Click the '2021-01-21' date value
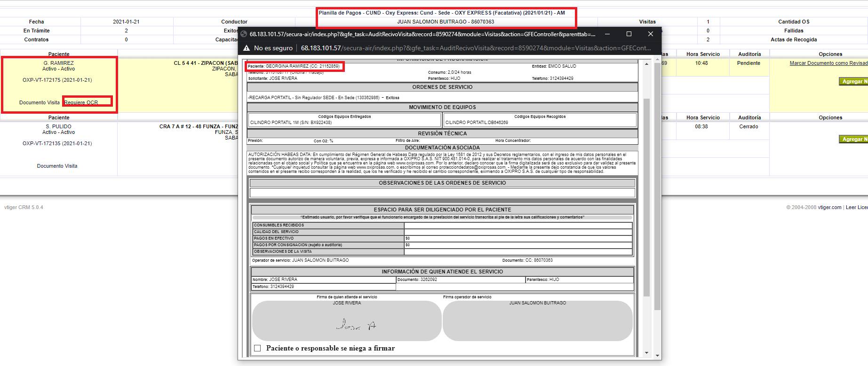This screenshot has width=868, height=366. click(126, 22)
